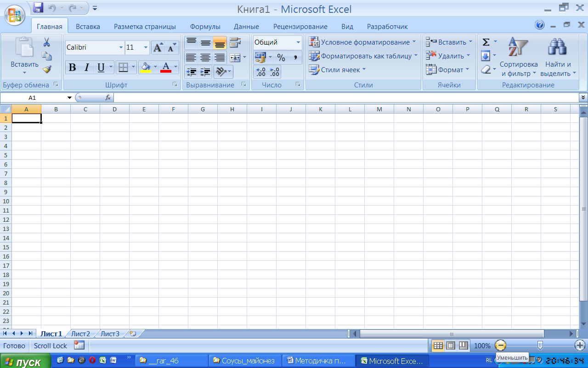The width and height of the screenshot is (588, 368).
Task: Click the Вставить cells button
Action: pyautogui.click(x=448, y=42)
